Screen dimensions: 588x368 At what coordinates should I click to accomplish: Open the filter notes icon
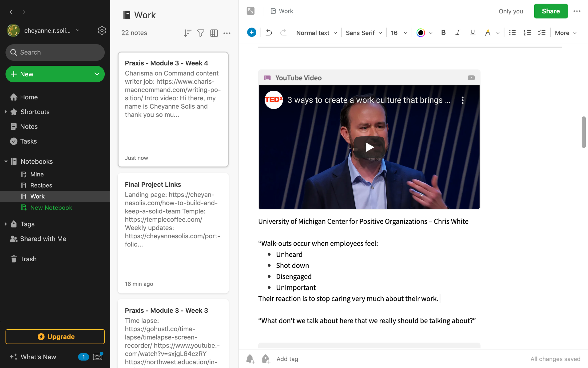point(201,33)
